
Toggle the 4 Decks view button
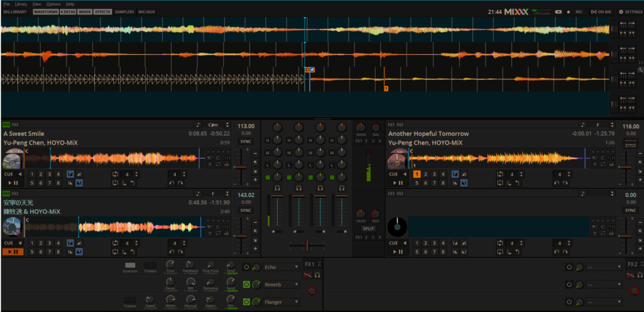67,12
